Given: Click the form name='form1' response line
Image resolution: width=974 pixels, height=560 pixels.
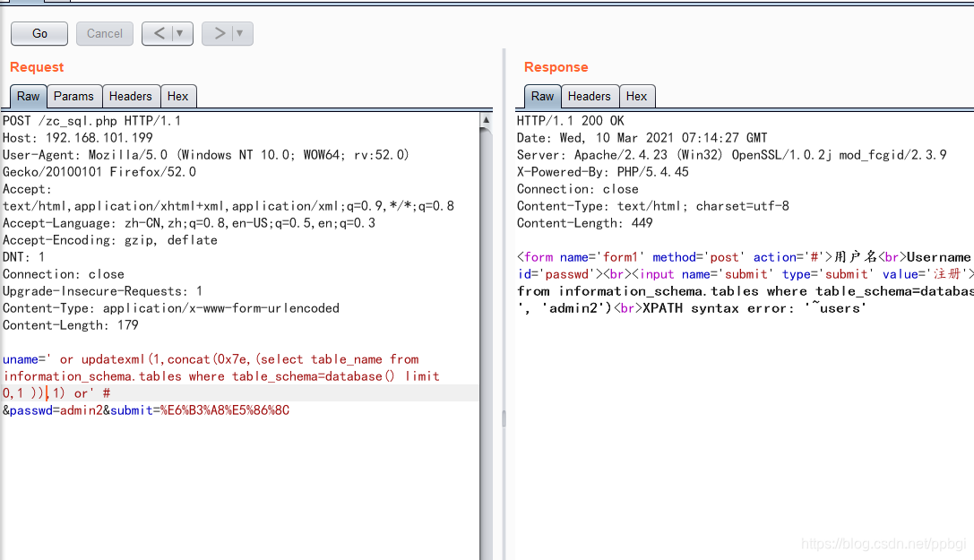Looking at the screenshot, I should 745,257.
